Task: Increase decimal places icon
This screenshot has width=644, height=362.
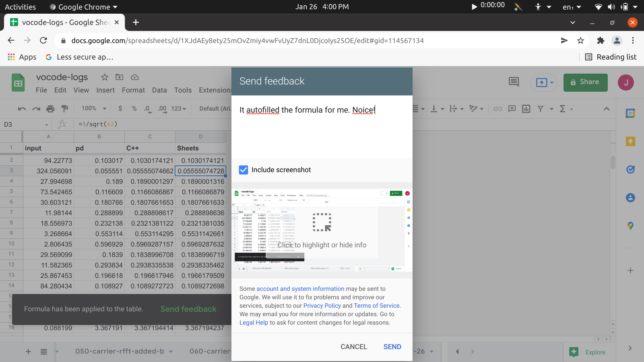Action: [162, 109]
